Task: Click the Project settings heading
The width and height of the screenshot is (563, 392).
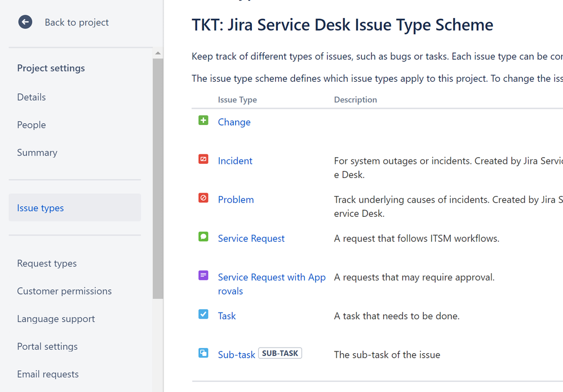Action: (x=51, y=68)
